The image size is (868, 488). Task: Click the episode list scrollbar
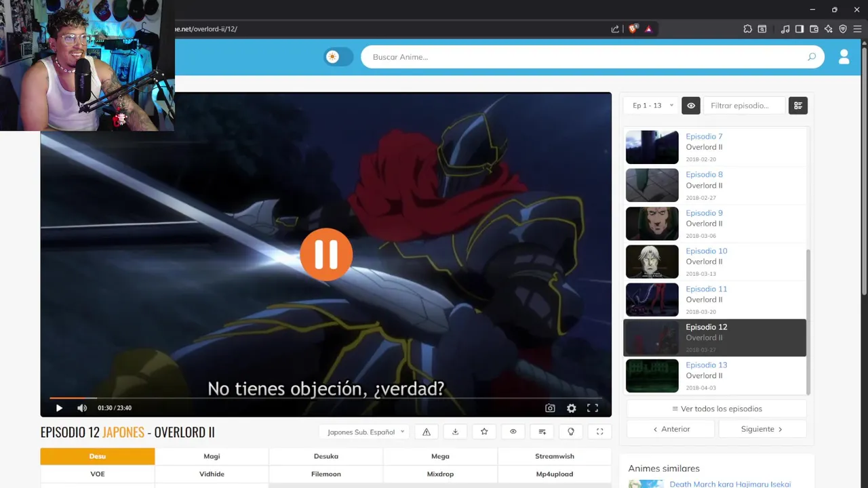(808, 321)
